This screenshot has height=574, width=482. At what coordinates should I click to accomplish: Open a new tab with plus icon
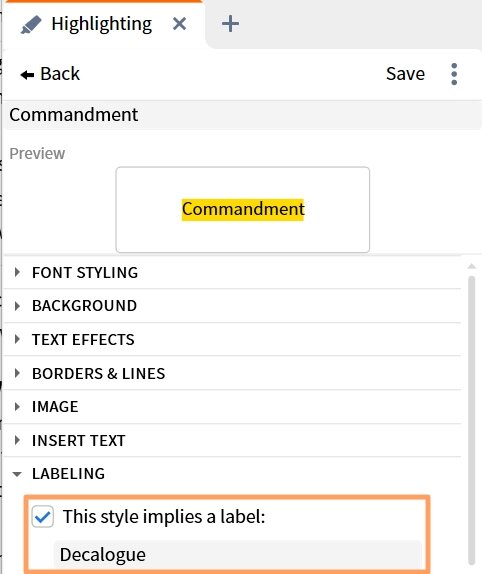[x=230, y=24]
